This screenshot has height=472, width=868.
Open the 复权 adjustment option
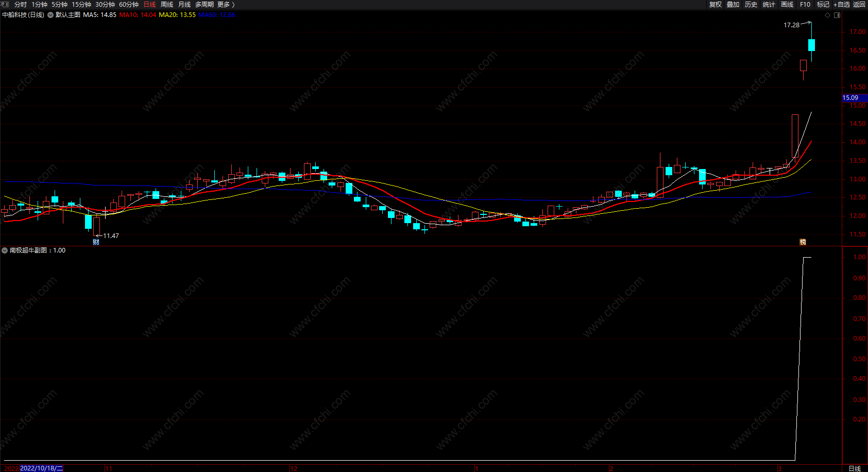(x=716, y=4)
